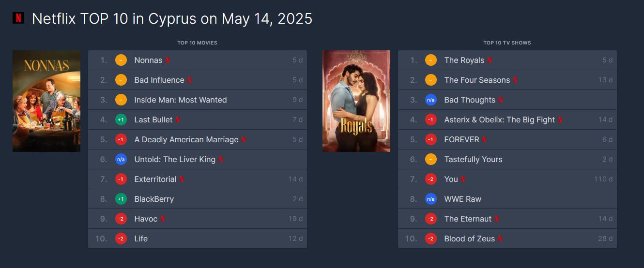Click the Netflix logo beside the page title

18,18
